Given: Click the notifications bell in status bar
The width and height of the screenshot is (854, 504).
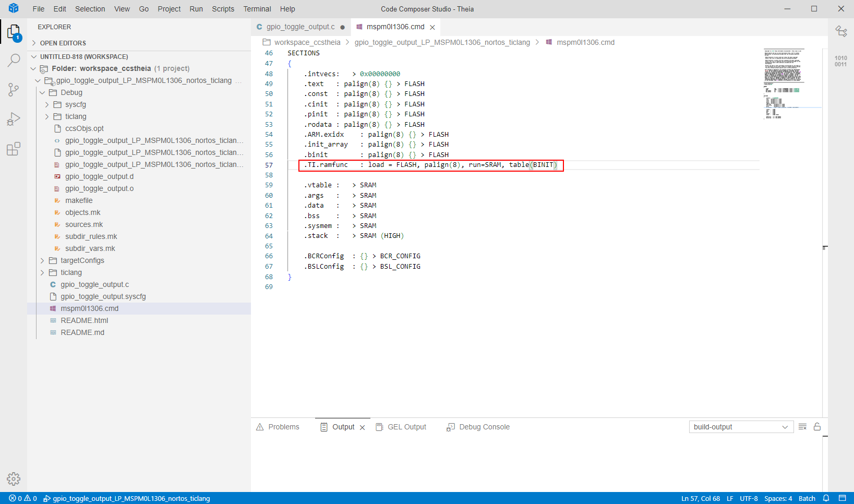Looking at the screenshot, I should 826,498.
